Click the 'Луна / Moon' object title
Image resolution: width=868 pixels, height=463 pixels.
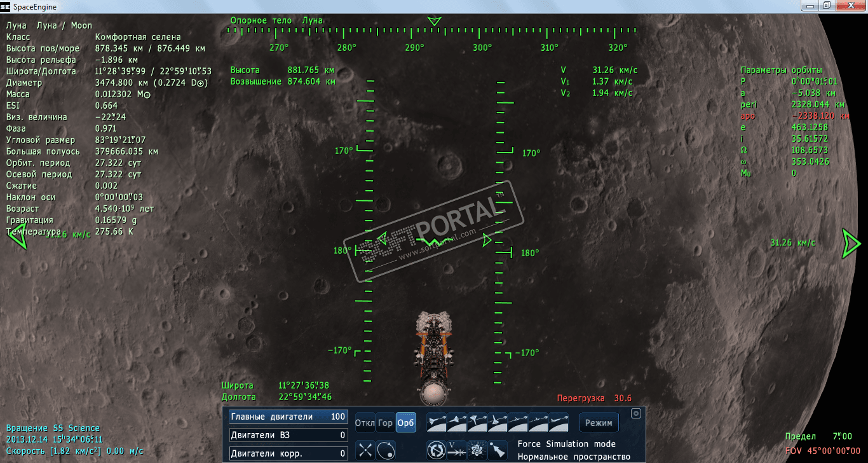click(65, 25)
